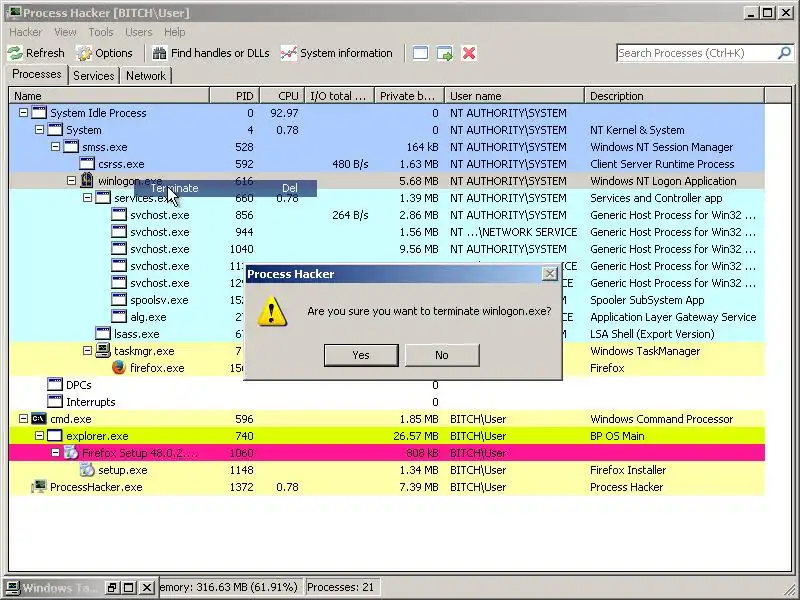
Task: Open the Tools menu
Action: pos(101,32)
